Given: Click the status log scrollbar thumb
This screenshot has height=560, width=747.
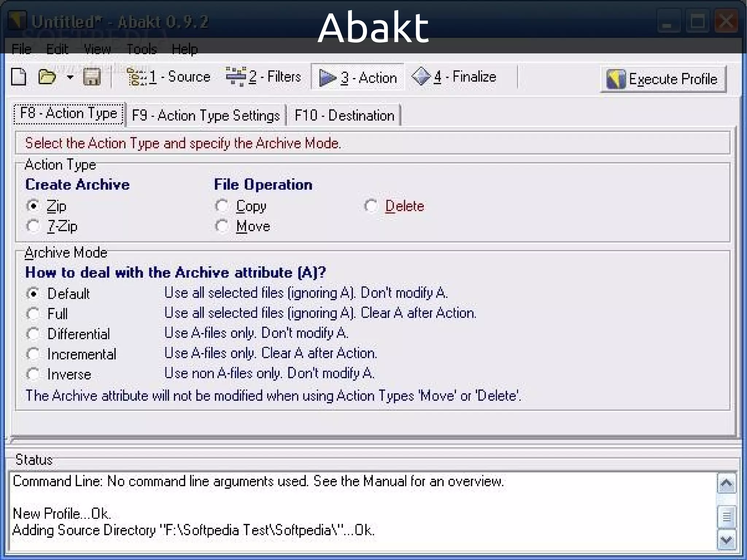Looking at the screenshot, I should (726, 517).
